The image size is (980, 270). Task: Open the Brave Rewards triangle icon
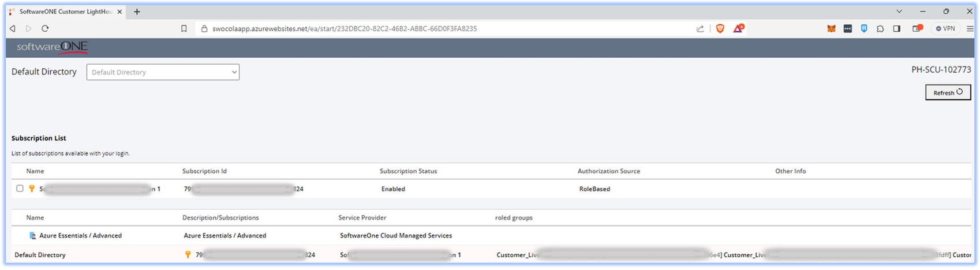[738, 28]
